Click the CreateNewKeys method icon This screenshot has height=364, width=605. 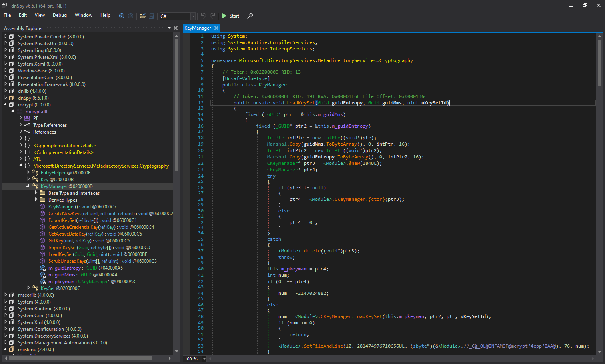pos(42,213)
